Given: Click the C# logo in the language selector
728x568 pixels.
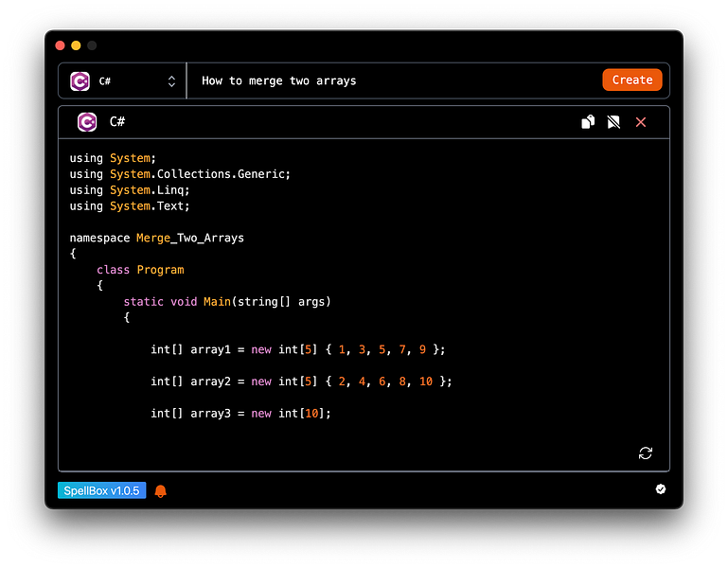Looking at the screenshot, I should [80, 81].
